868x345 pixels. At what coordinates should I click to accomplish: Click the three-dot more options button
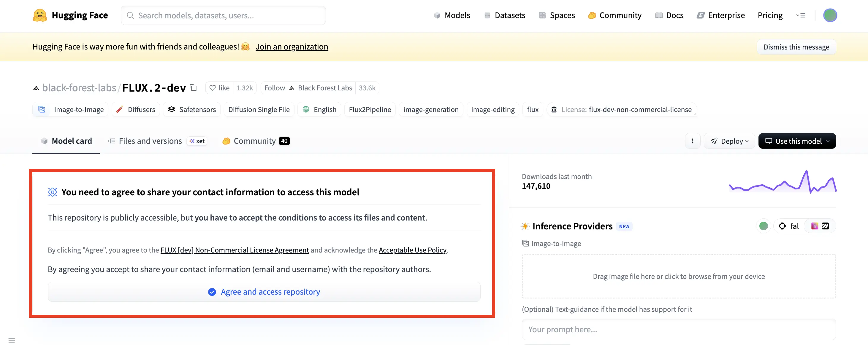(x=693, y=141)
